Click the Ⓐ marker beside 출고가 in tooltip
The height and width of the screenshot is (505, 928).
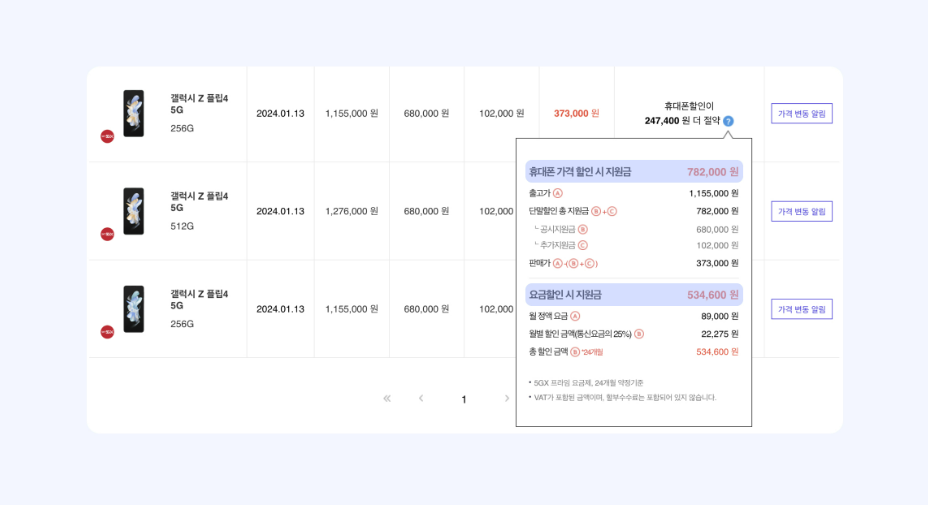[558, 193]
